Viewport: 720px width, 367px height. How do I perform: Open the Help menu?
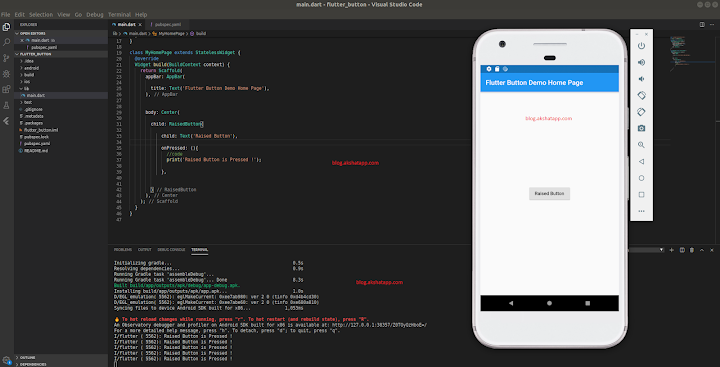click(x=141, y=15)
